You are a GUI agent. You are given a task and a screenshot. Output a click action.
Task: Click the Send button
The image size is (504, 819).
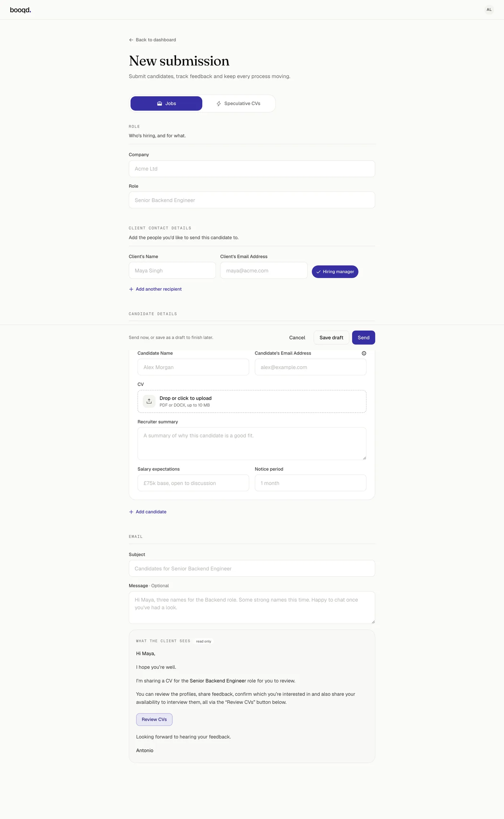coord(364,337)
